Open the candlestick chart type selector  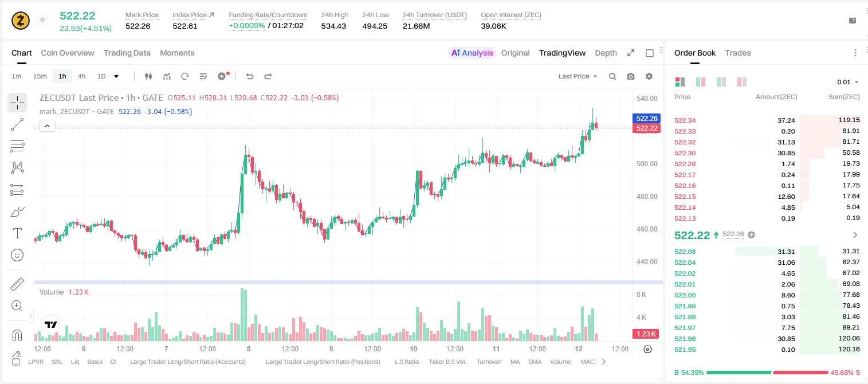[x=148, y=76]
